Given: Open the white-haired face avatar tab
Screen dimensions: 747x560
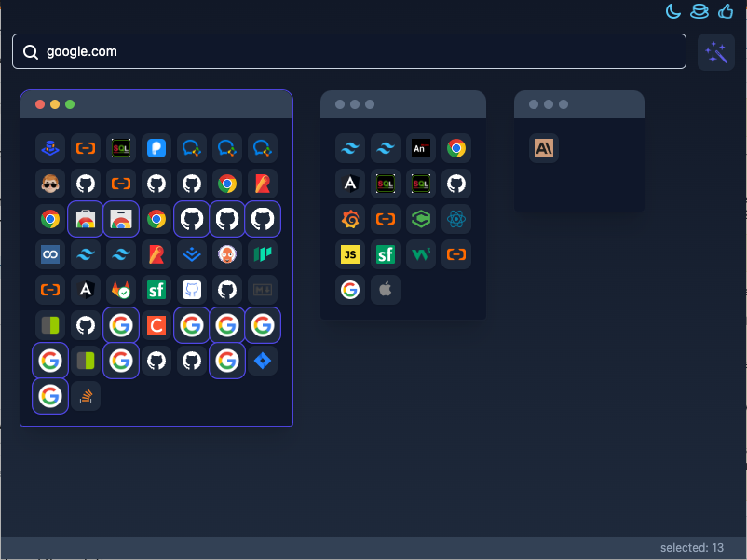Looking at the screenshot, I should (x=227, y=254).
